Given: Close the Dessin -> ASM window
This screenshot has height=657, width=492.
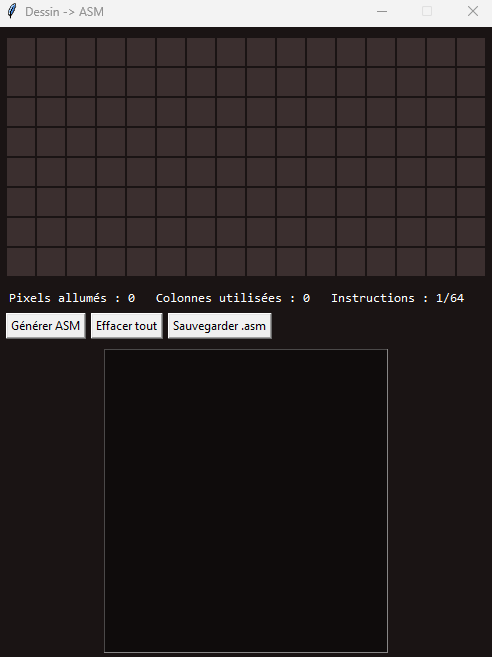Looking at the screenshot, I should pos(473,11).
